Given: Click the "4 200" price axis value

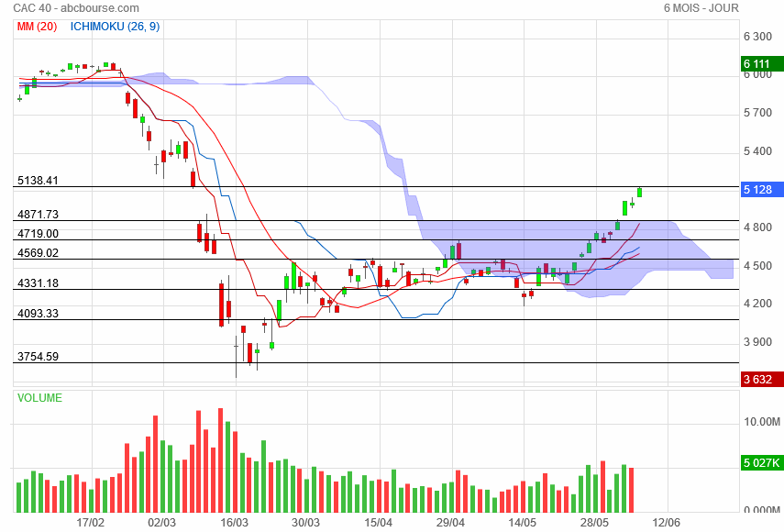Looking at the screenshot, I should (x=757, y=304).
